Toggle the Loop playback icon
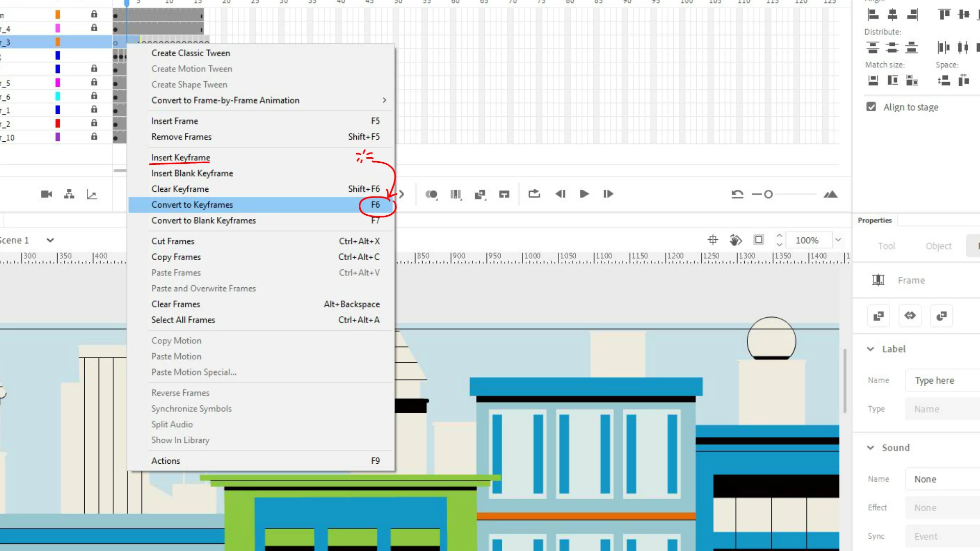The height and width of the screenshot is (551, 980). coord(534,194)
